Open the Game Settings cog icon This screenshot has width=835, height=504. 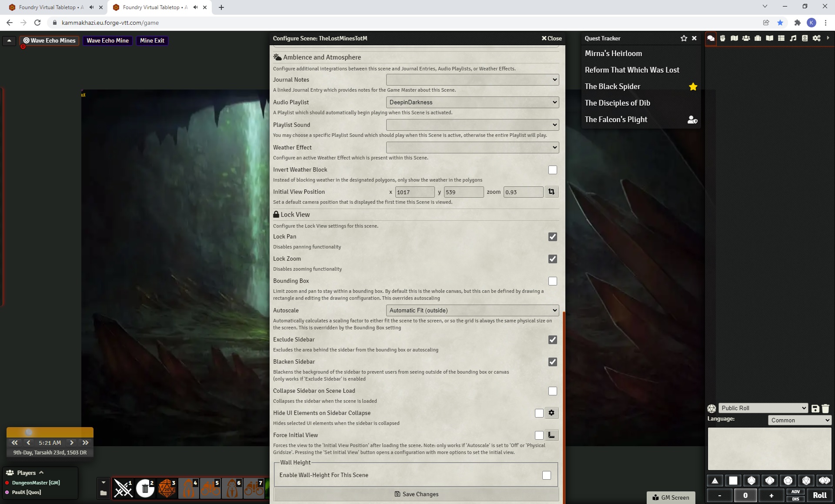816,38
